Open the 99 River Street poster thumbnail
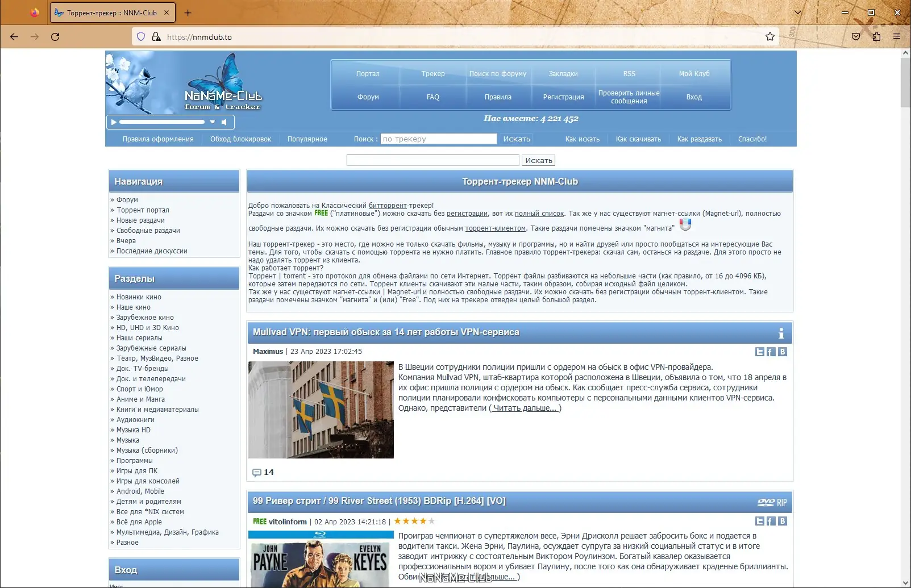 (321, 560)
